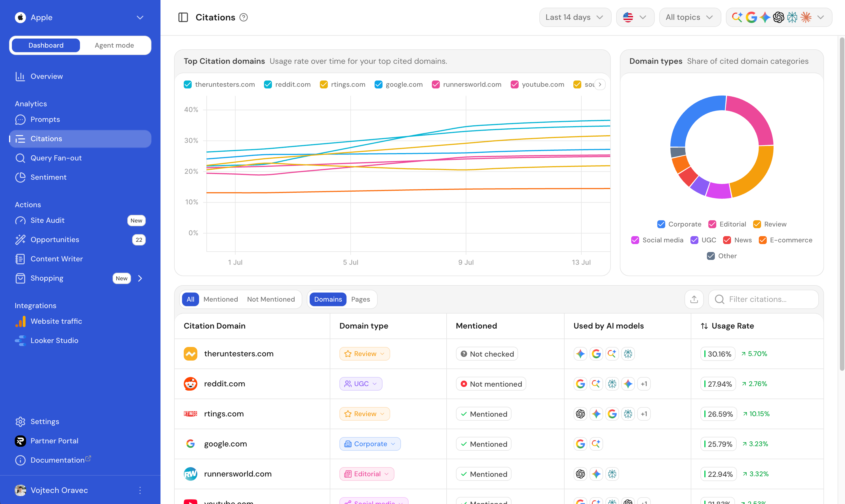Image resolution: width=845 pixels, height=504 pixels.
Task: Select the Dashboard mode tab
Action: (x=46, y=45)
